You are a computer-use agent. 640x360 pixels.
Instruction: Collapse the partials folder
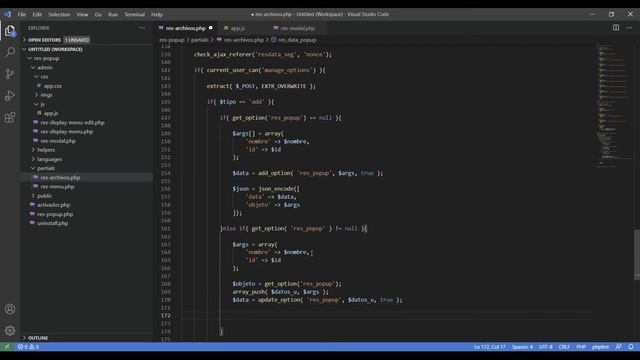point(46,168)
